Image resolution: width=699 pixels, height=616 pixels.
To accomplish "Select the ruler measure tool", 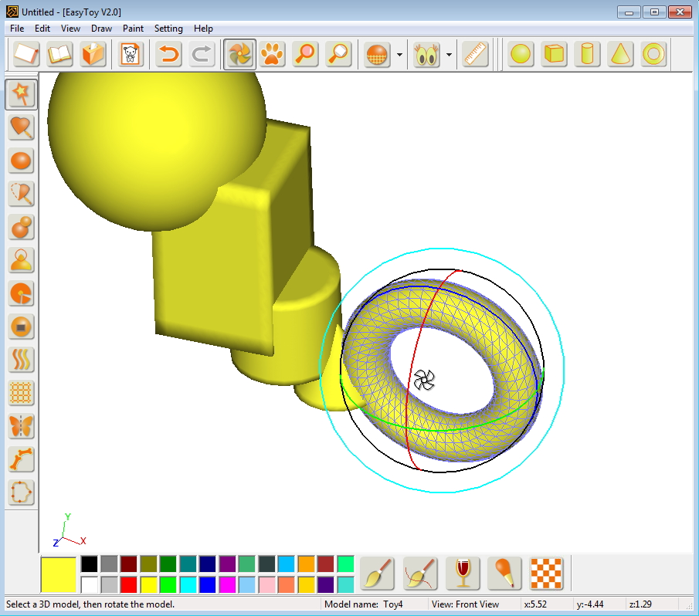I will (x=475, y=54).
